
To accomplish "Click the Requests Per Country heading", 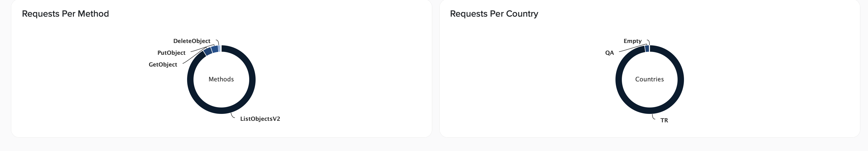I will (x=494, y=14).
